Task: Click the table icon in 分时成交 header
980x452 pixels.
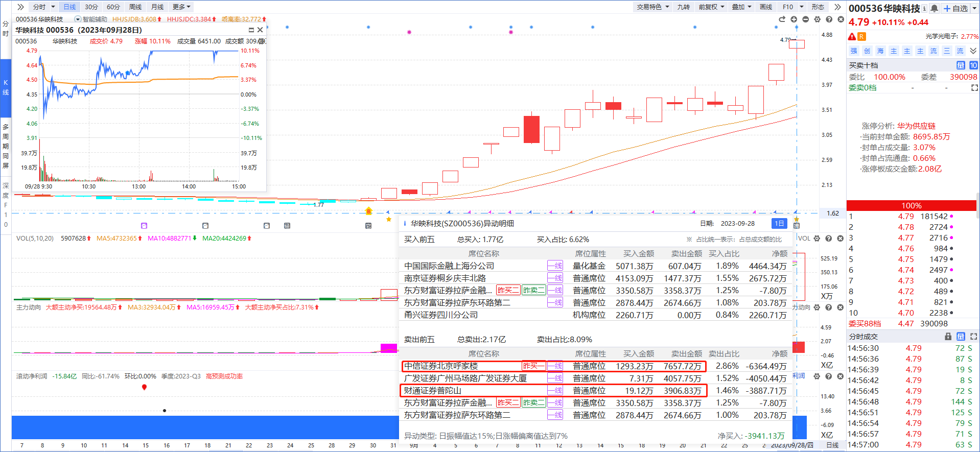Action: tap(961, 337)
